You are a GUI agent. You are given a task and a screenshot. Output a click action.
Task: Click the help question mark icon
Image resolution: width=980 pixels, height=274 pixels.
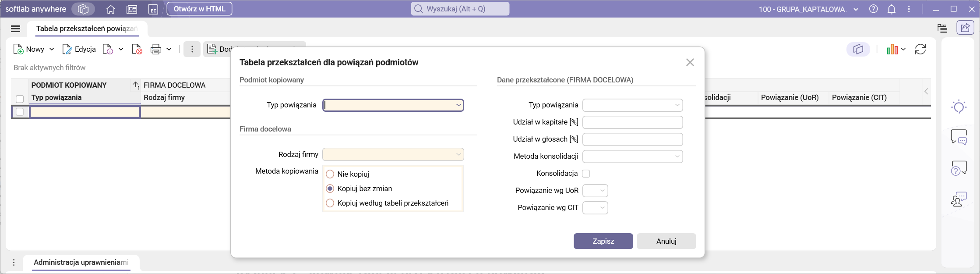(x=874, y=9)
